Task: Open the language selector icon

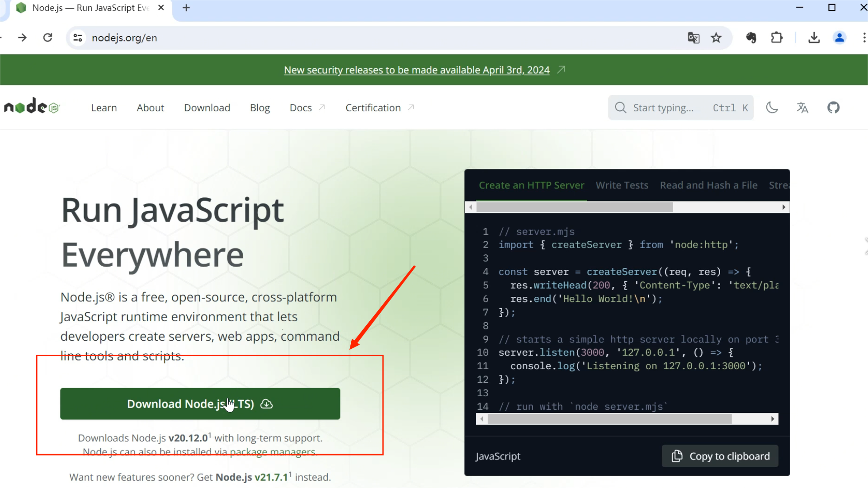Action: coord(802,108)
